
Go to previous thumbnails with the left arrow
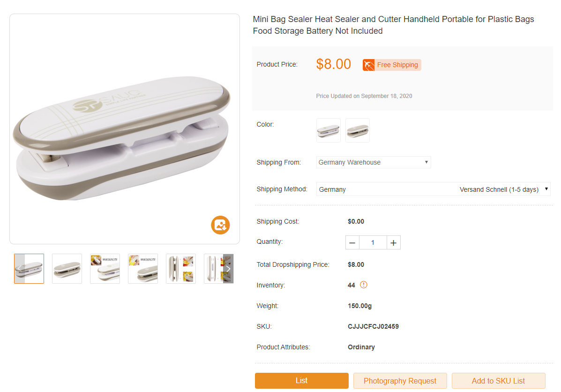pyautogui.click(x=19, y=269)
